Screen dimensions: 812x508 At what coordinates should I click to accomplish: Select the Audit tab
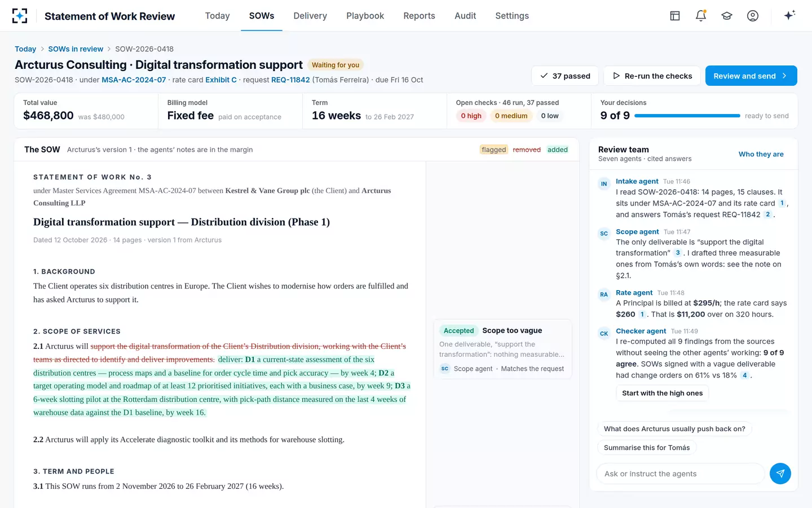click(465, 16)
